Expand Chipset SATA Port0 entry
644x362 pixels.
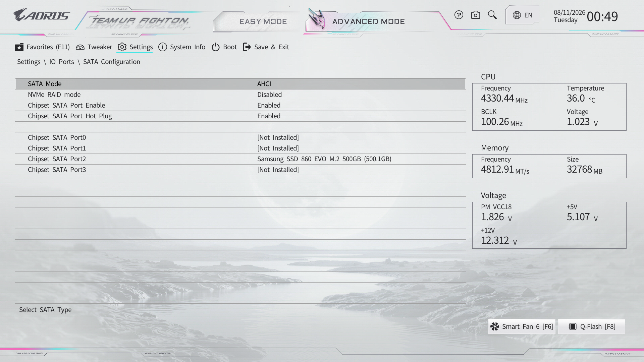tap(240, 137)
